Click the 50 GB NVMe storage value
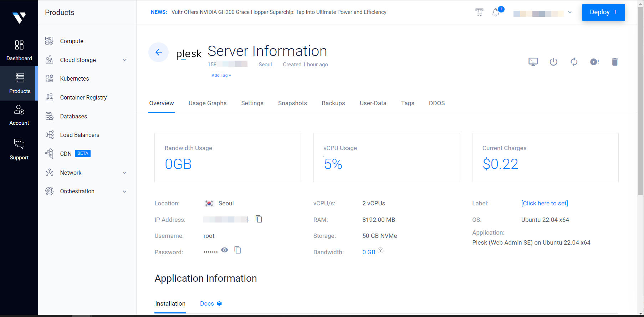This screenshot has height=317, width=644. (380, 236)
